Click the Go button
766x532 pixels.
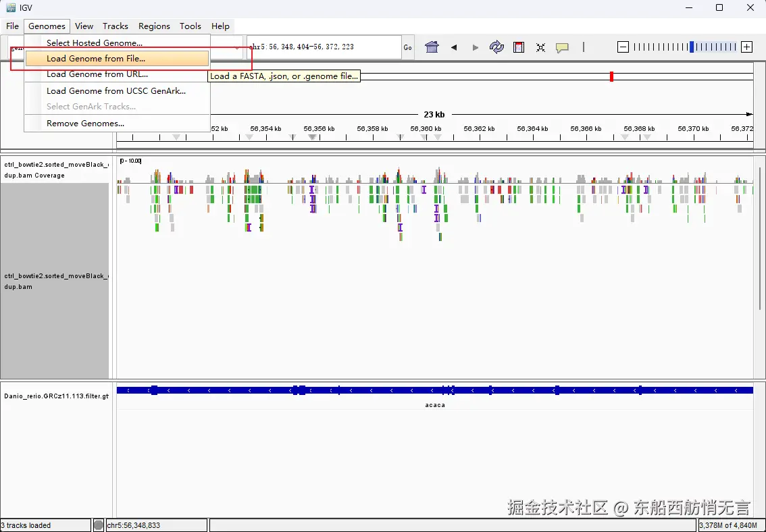(407, 47)
